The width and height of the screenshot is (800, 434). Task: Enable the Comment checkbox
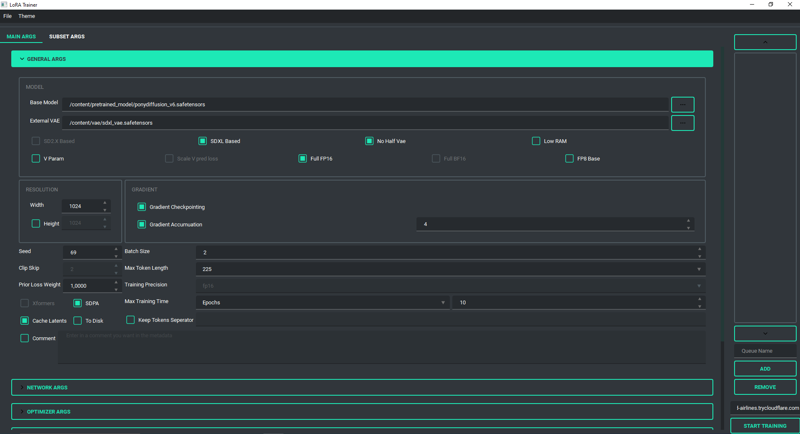tap(24, 338)
